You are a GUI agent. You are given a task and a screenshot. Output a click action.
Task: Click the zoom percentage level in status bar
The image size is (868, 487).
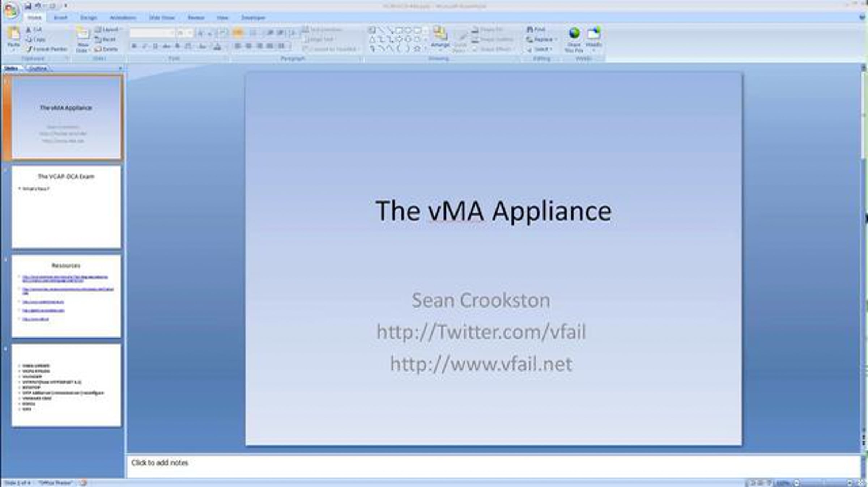point(783,483)
